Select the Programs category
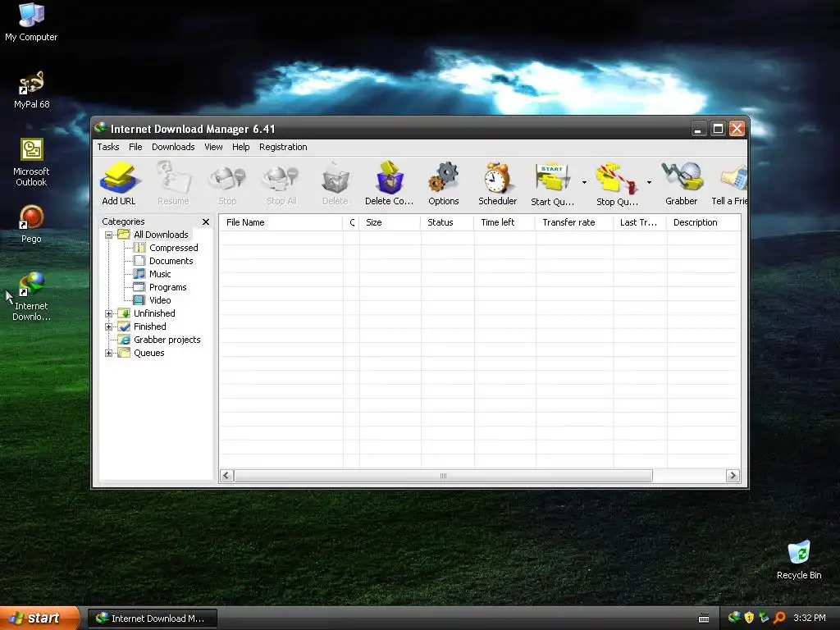Screen dimensions: 840x630 click(167, 287)
